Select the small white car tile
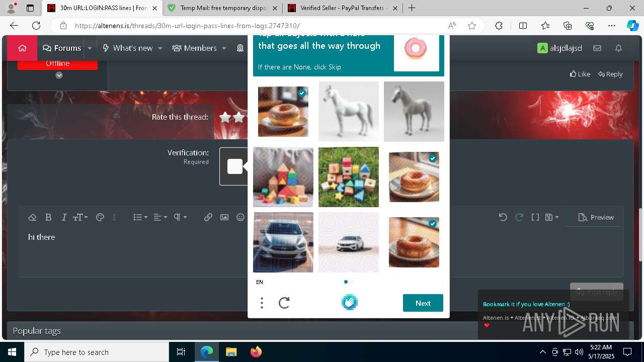The width and height of the screenshot is (644, 362). coord(349,242)
